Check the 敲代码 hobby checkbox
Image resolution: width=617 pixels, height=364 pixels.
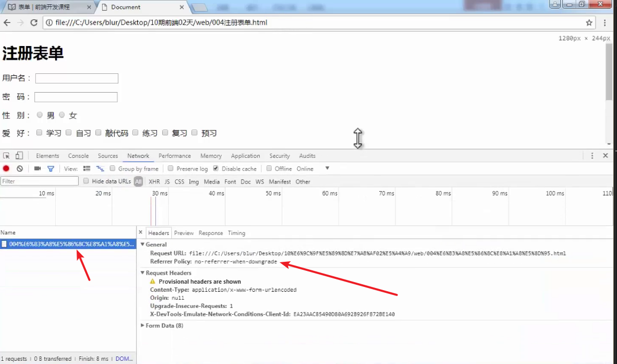[x=99, y=132]
